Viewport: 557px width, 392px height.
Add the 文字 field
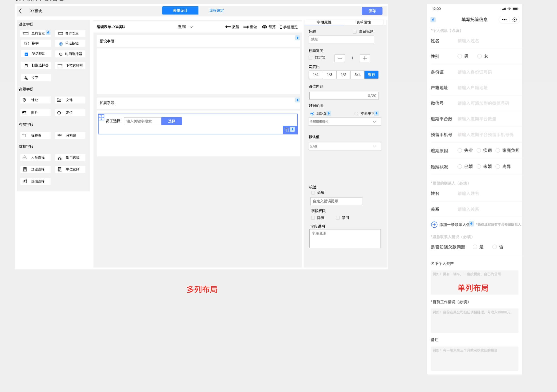click(36, 78)
